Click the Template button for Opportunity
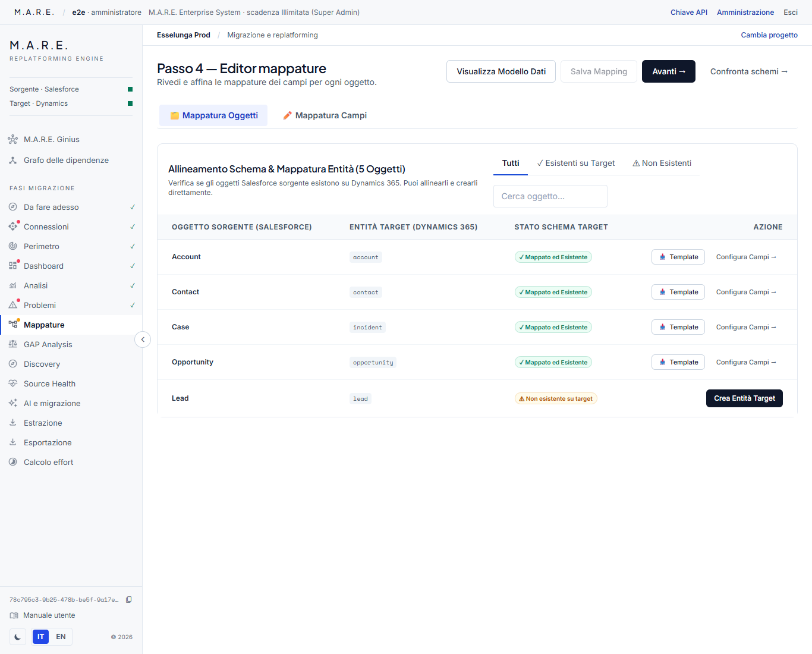Screen dimensions: 812x654 tap(678, 362)
